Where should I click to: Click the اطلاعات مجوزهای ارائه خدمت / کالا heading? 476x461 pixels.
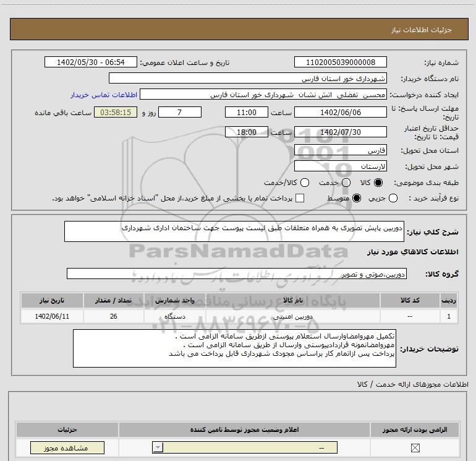pyautogui.click(x=413, y=384)
